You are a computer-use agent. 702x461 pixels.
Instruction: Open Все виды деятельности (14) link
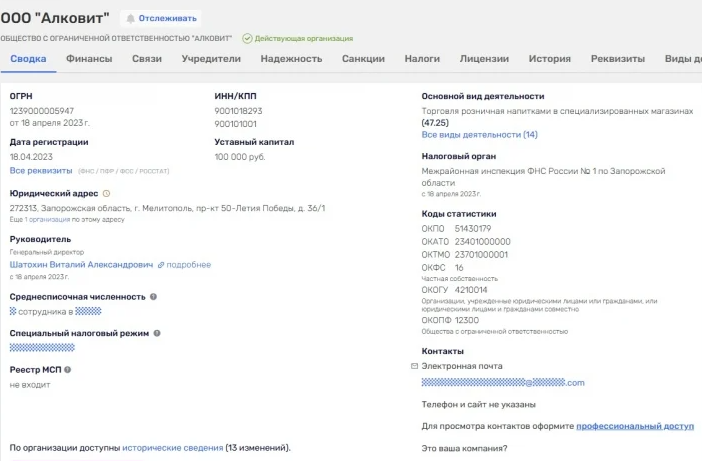click(x=479, y=135)
